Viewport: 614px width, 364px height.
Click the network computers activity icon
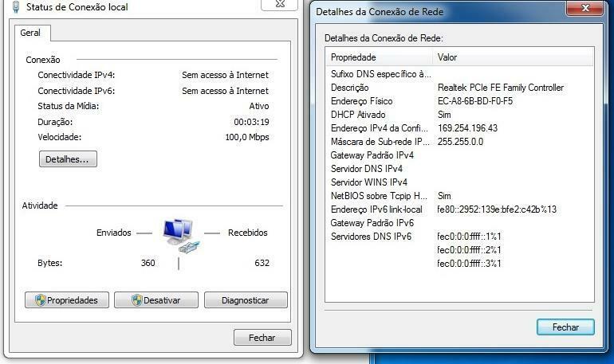[x=180, y=236]
